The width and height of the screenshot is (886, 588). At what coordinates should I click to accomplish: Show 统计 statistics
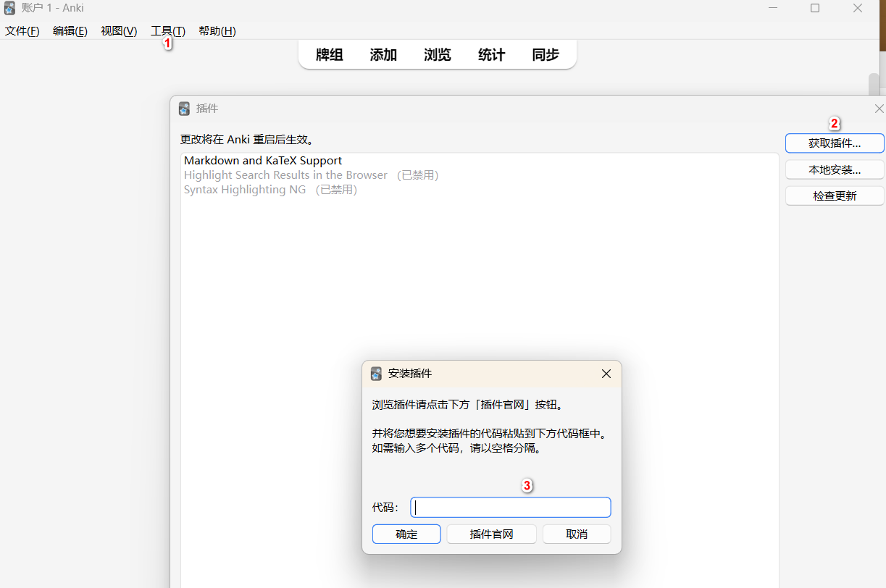click(x=492, y=55)
